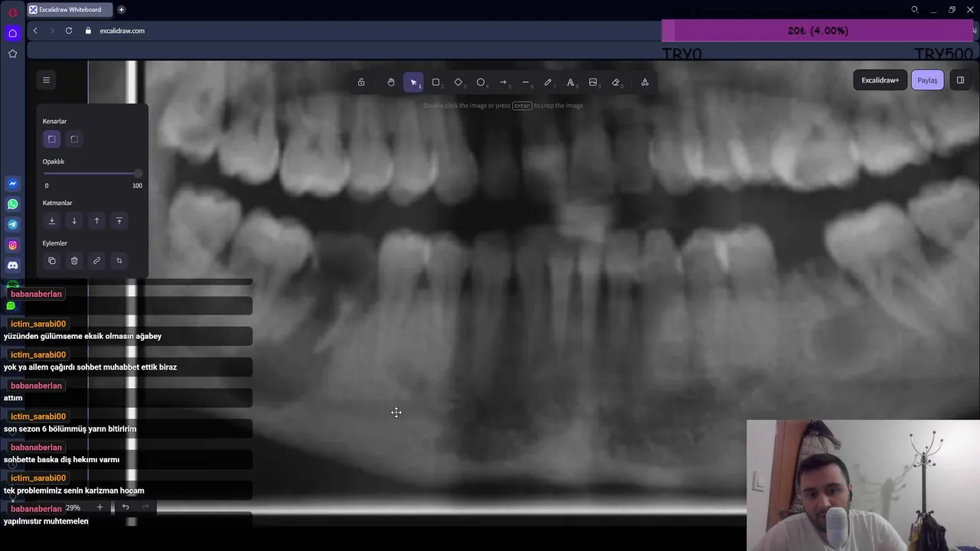The image size is (980, 551).
Task: Choose sharp edges under Kenarlar
Action: (52, 139)
